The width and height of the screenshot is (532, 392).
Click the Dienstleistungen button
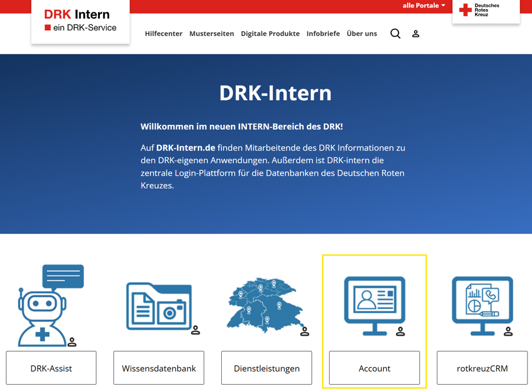tap(267, 368)
